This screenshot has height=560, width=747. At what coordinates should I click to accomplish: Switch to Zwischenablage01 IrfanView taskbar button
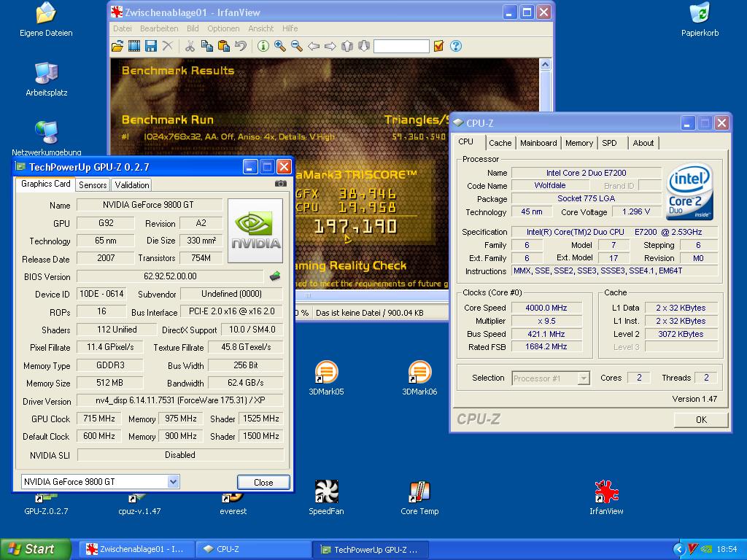(136, 550)
